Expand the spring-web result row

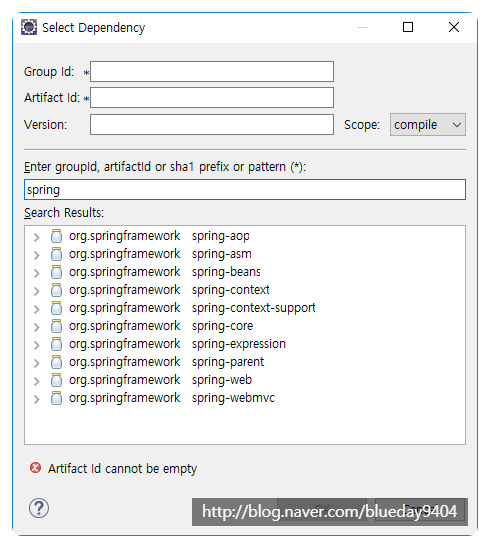point(36,381)
